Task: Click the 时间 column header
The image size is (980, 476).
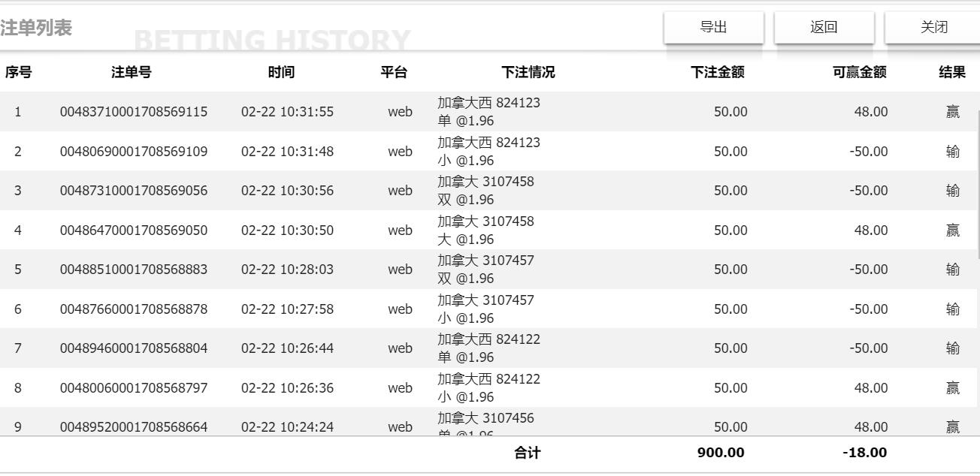Action: coord(281,72)
